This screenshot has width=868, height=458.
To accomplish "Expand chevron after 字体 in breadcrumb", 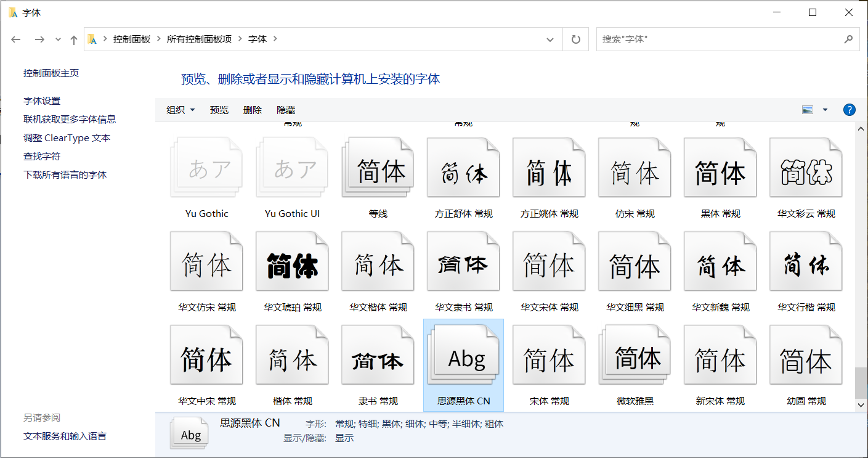I will click(275, 39).
